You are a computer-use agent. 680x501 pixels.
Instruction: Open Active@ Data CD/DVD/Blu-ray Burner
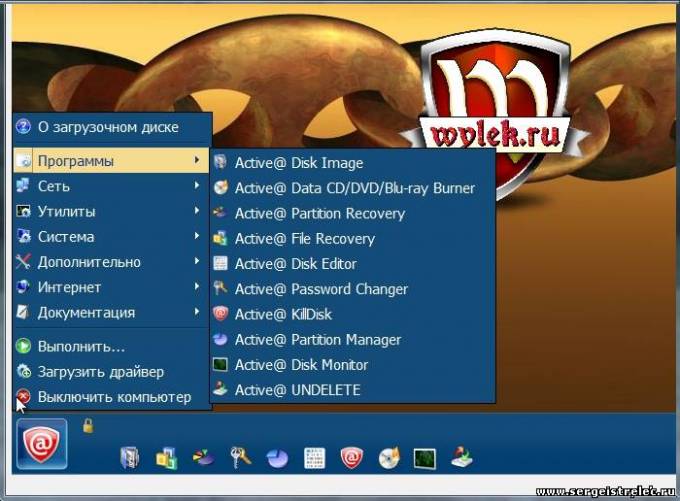353,188
